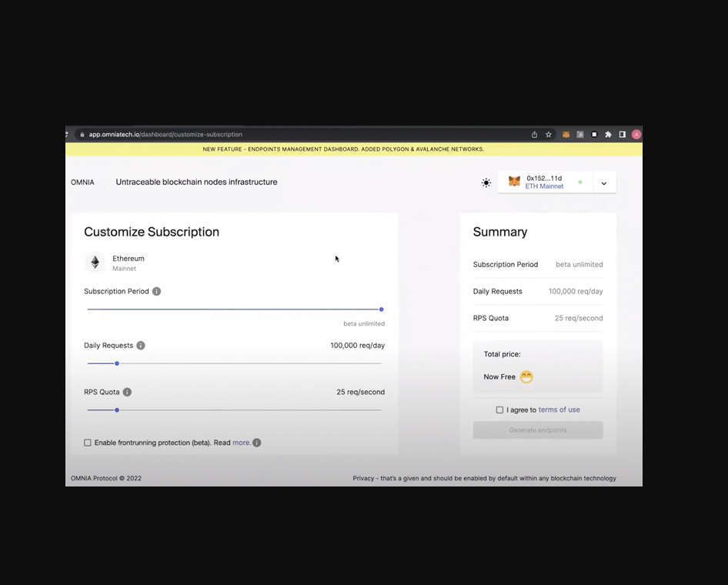This screenshot has height=585, width=728.
Task: Switch theme with the sun icon
Action: tap(486, 182)
